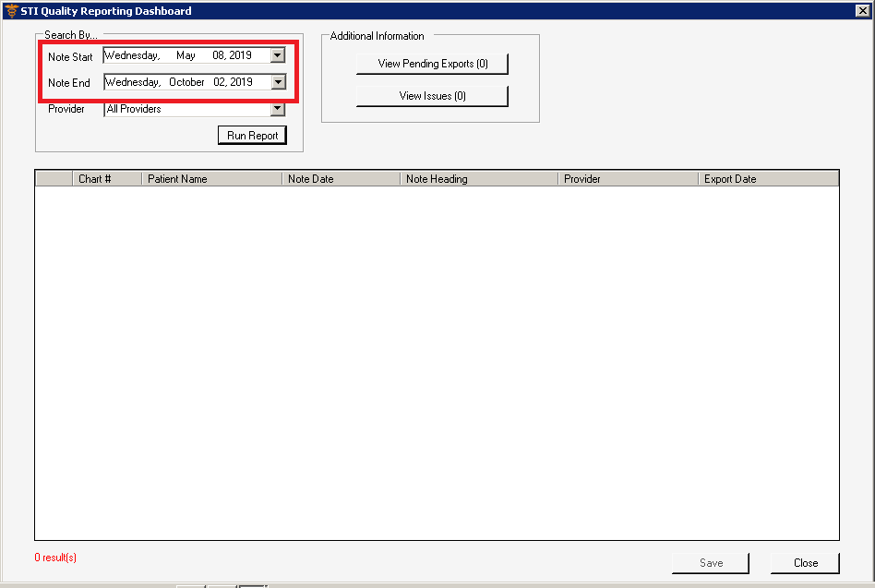Select the month October in Note End

186,82
